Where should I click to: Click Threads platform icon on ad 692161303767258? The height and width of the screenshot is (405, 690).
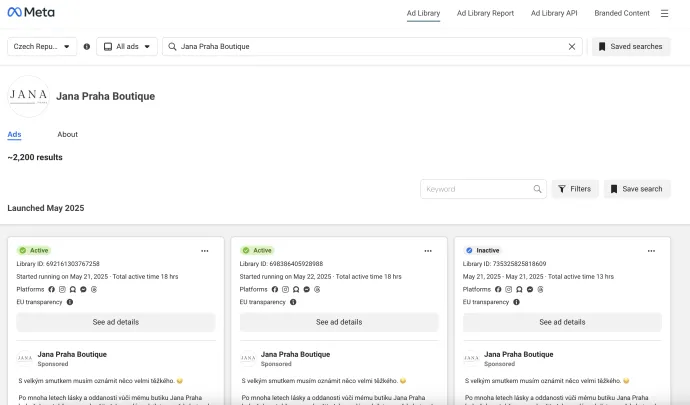94,289
